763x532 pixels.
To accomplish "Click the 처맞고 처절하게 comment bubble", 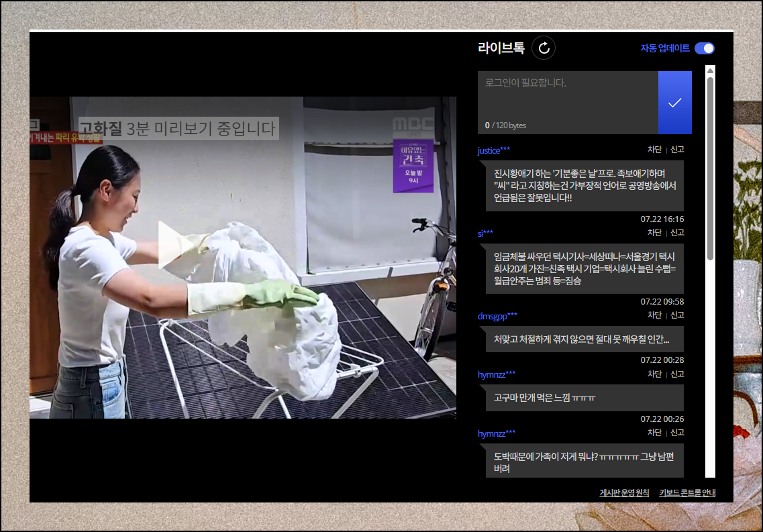I will (x=584, y=339).
